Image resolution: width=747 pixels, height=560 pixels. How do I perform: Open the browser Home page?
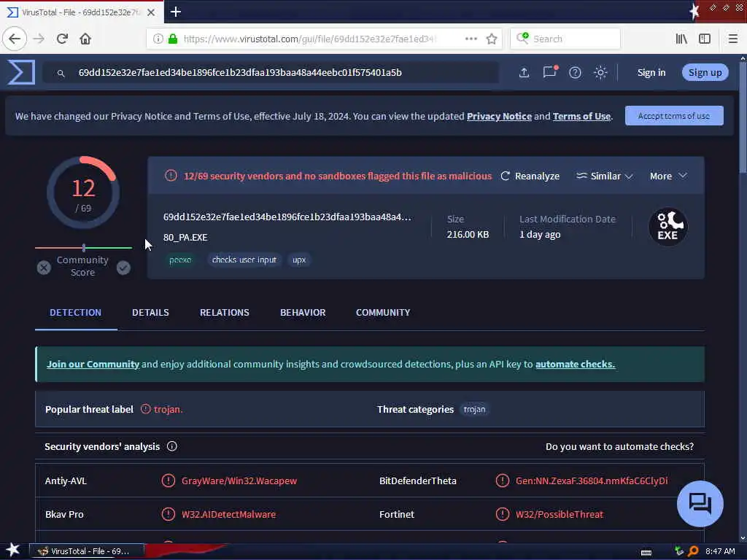pyautogui.click(x=85, y=39)
